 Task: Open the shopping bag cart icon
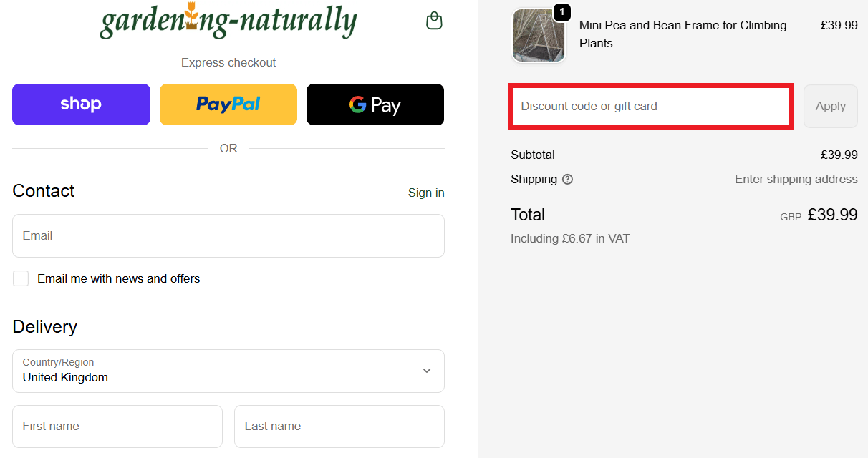pyautogui.click(x=434, y=21)
